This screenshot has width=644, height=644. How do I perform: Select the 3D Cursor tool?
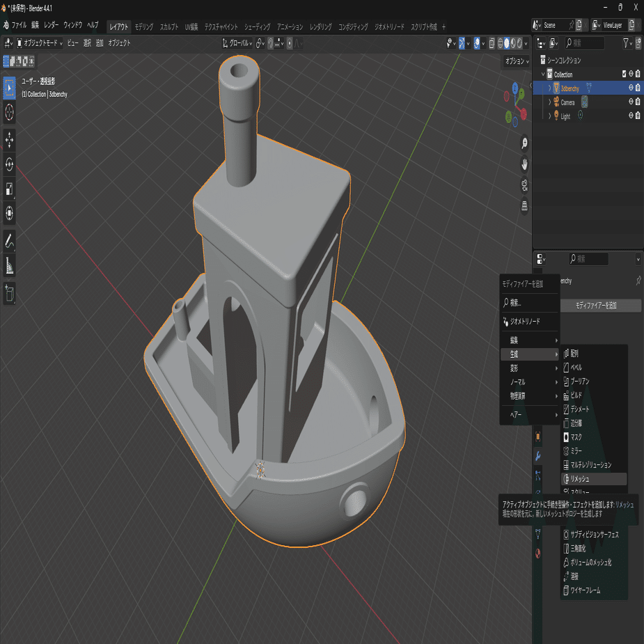(9, 112)
